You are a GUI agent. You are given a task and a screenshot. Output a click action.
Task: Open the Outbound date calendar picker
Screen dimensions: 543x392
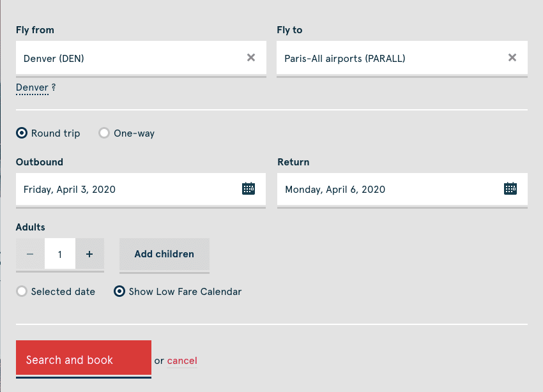[x=249, y=188]
